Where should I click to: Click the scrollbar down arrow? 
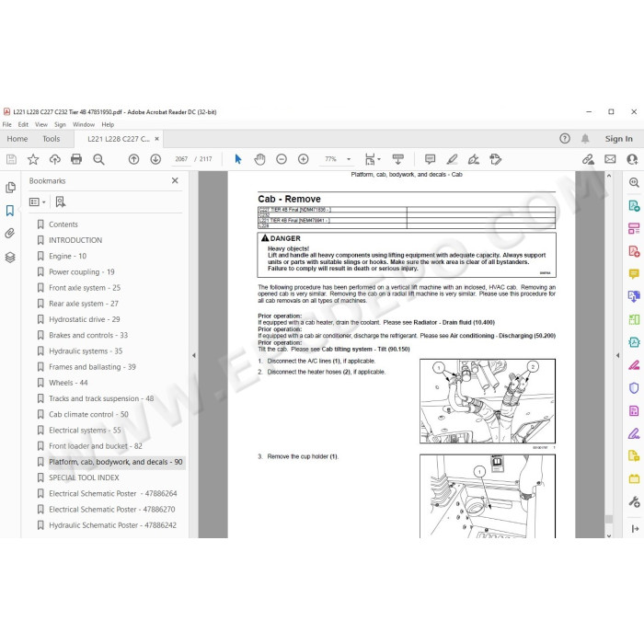(x=609, y=535)
